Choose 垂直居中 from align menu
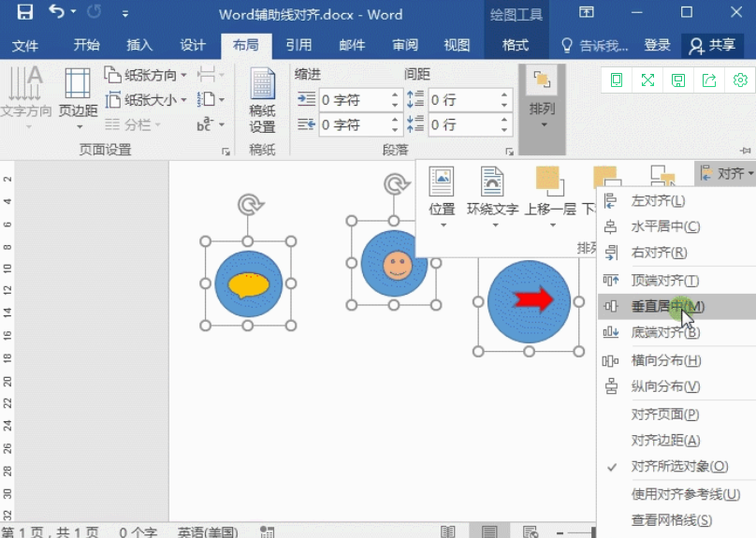The height and width of the screenshot is (538, 756). coord(667,306)
